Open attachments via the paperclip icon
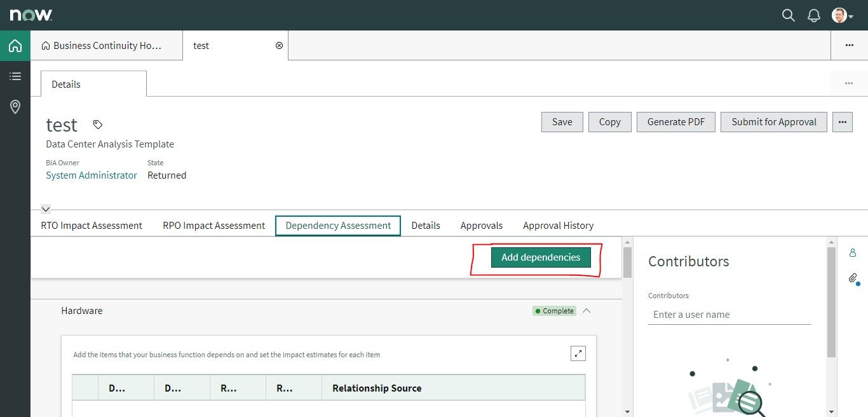Viewport: 868px width, 417px height. pyautogui.click(x=852, y=278)
